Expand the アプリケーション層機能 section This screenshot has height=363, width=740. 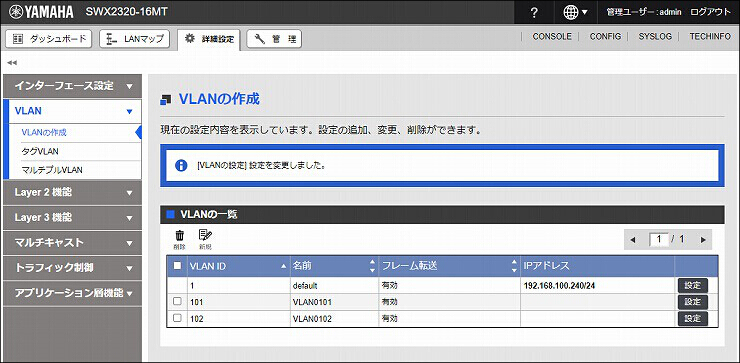coord(72,293)
